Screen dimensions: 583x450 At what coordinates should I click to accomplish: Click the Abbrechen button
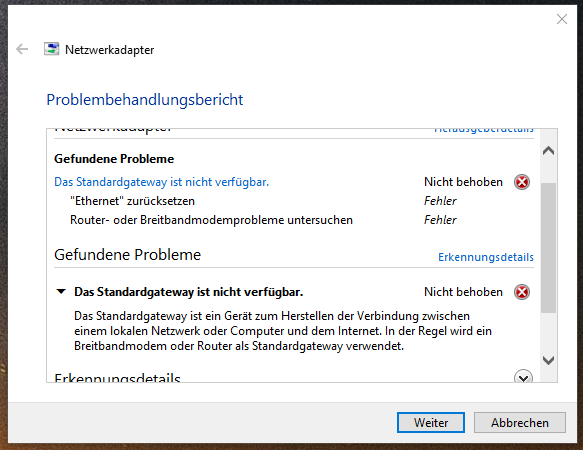tap(519, 422)
